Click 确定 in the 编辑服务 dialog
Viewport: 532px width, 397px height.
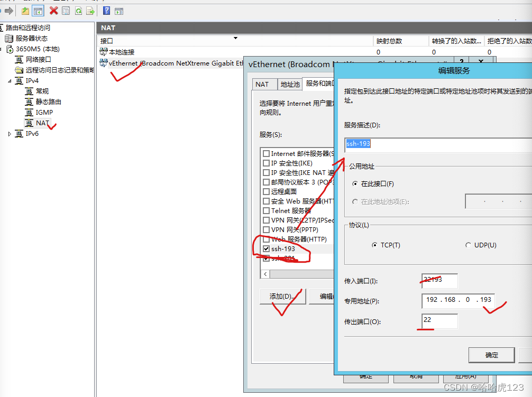492,355
